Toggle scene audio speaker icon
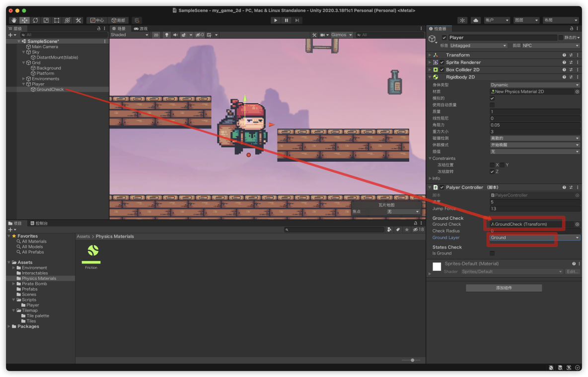Screen dimensions: 588x377 pos(175,35)
